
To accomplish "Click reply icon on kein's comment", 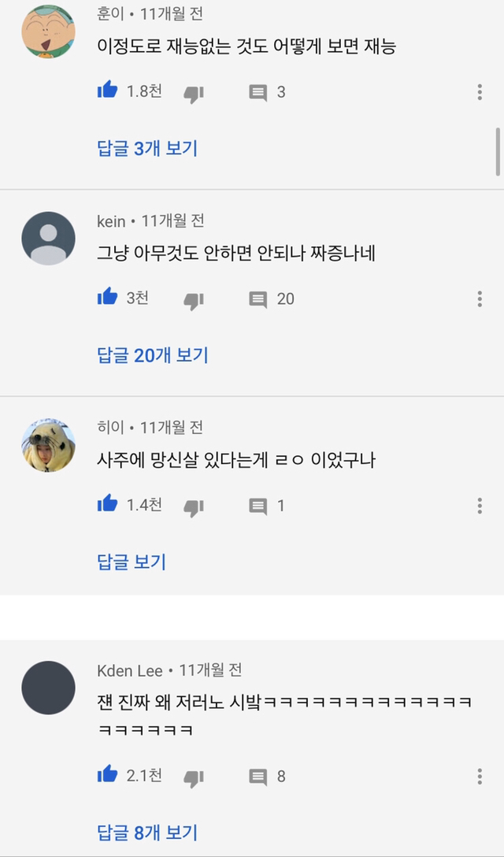I will pos(258,299).
